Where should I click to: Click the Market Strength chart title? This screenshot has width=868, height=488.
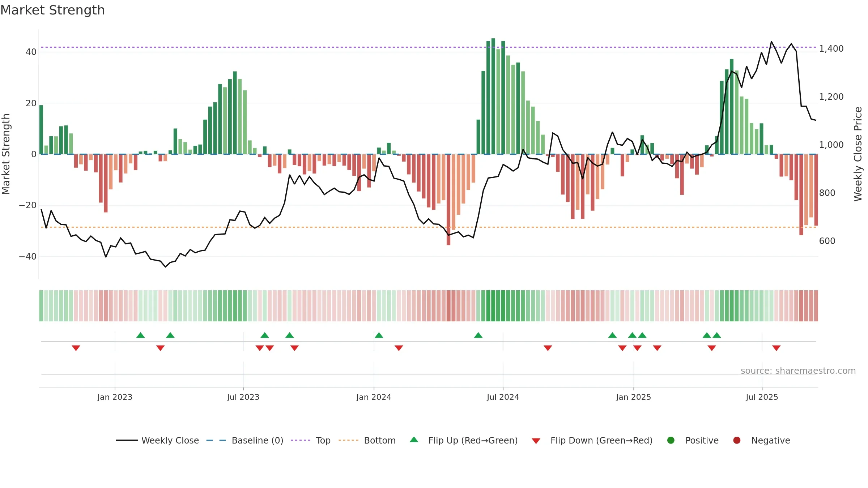[52, 10]
